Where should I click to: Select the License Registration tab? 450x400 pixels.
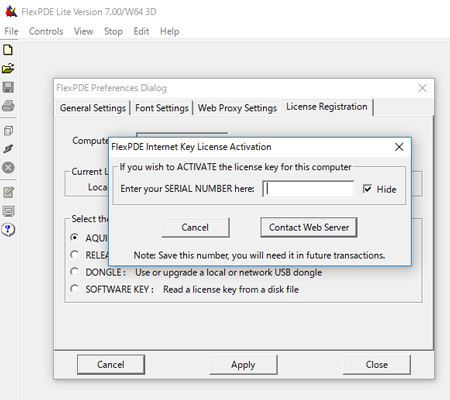click(327, 107)
